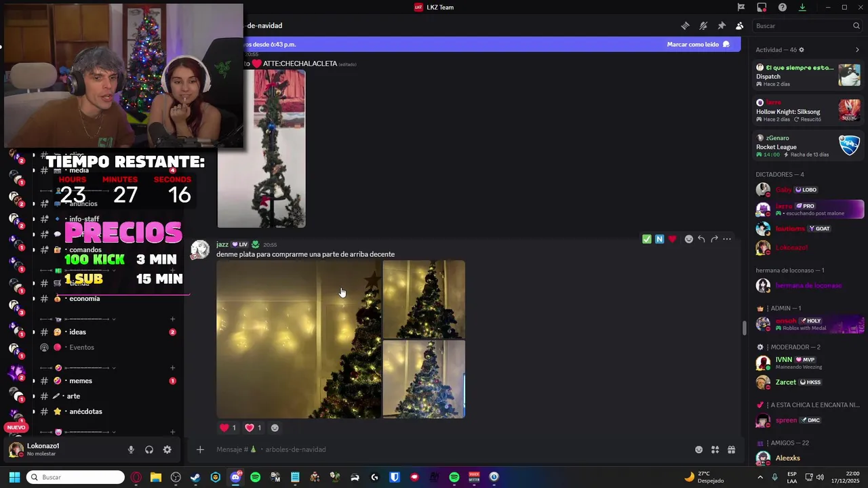Open member Gaby with LOBO tag
Image resolution: width=868 pixels, height=488 pixels.
pyautogui.click(x=808, y=190)
